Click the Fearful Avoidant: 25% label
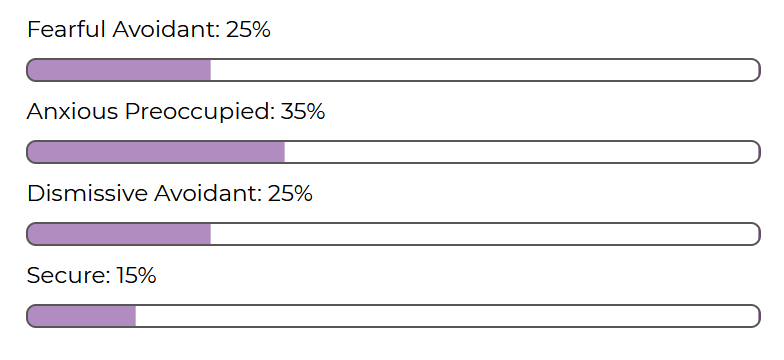 tap(148, 30)
